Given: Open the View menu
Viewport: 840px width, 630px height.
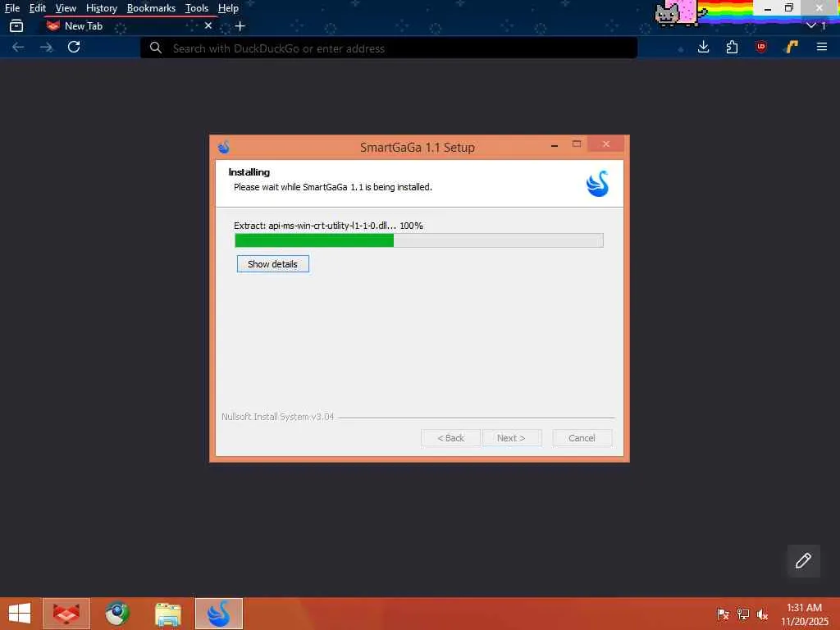Looking at the screenshot, I should click(x=66, y=8).
